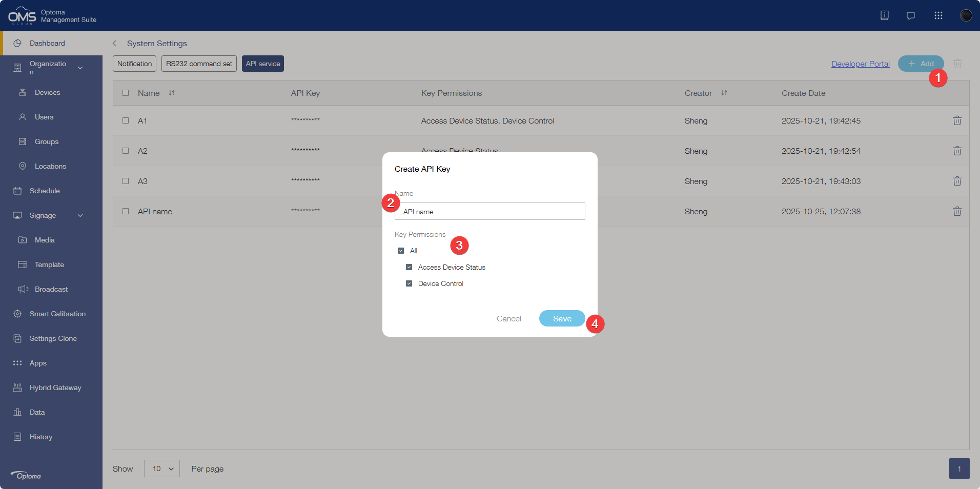Image resolution: width=980 pixels, height=489 pixels.
Task: Click the API Name input field
Action: [x=489, y=212]
